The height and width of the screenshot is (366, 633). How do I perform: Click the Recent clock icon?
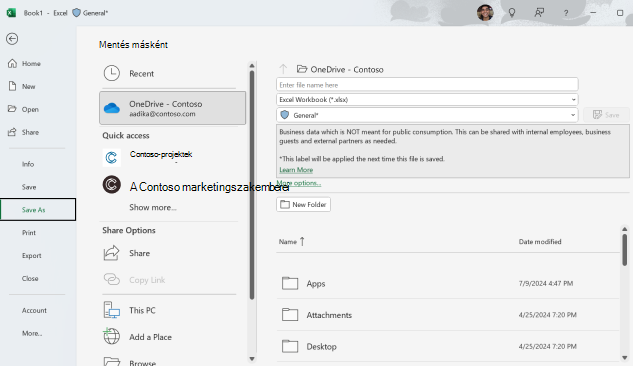click(111, 73)
